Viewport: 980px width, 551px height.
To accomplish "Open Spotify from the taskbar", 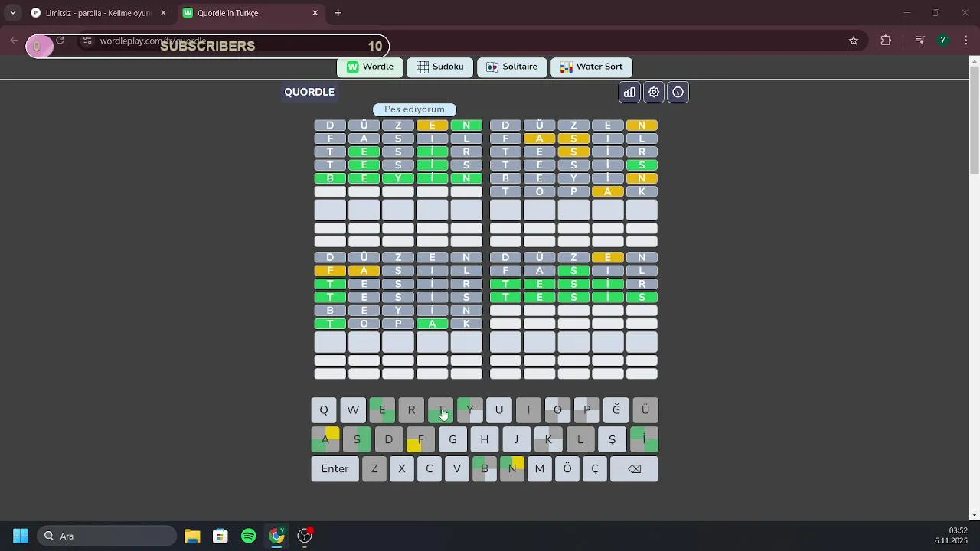I will coord(249,536).
